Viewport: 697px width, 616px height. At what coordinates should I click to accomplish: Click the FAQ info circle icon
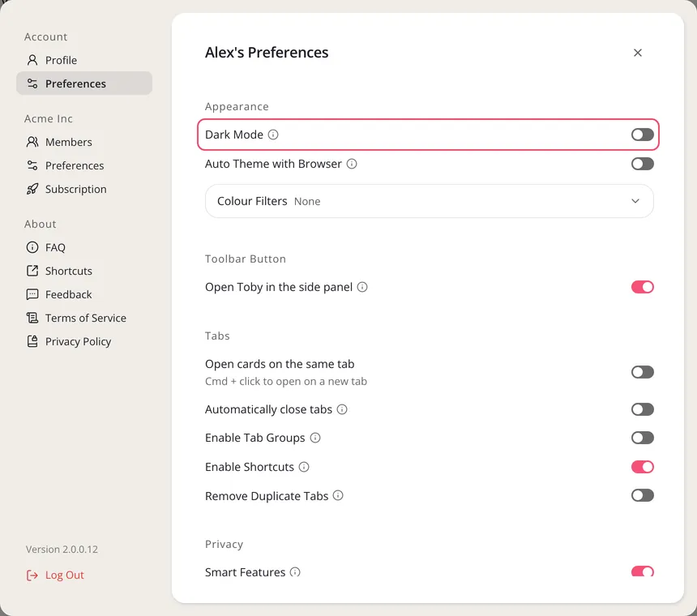pyautogui.click(x=32, y=247)
